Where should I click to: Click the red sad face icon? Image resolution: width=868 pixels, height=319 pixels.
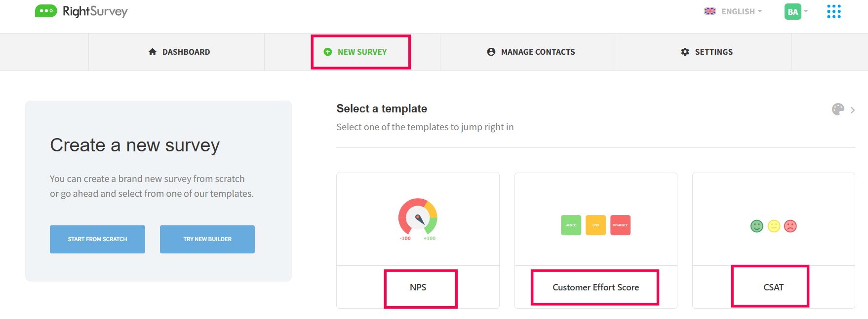coord(790,226)
